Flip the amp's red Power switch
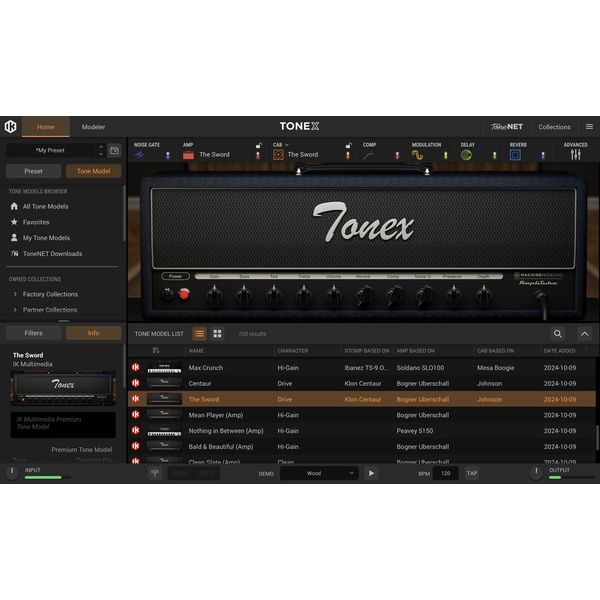 pyautogui.click(x=184, y=294)
